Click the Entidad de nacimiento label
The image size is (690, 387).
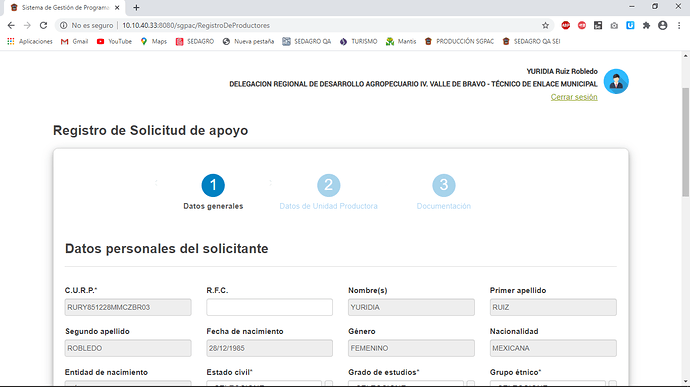pos(106,372)
